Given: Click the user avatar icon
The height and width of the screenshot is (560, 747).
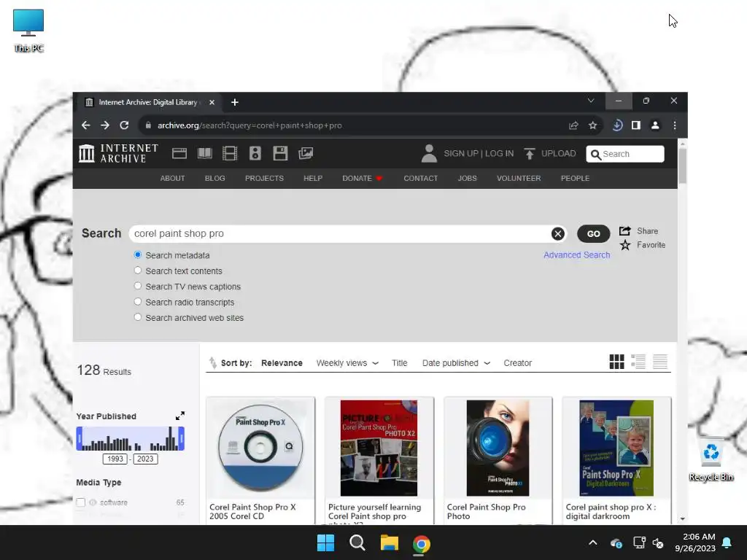Looking at the screenshot, I should (x=429, y=153).
